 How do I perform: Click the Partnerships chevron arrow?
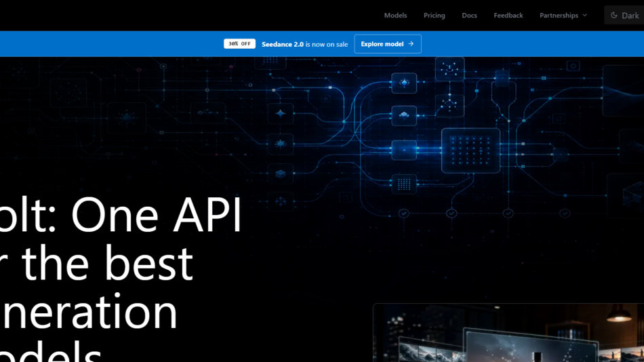point(585,15)
